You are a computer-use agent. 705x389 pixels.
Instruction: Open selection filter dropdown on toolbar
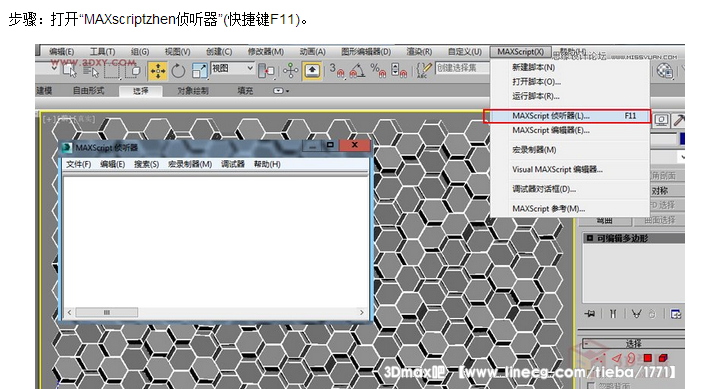(54, 68)
